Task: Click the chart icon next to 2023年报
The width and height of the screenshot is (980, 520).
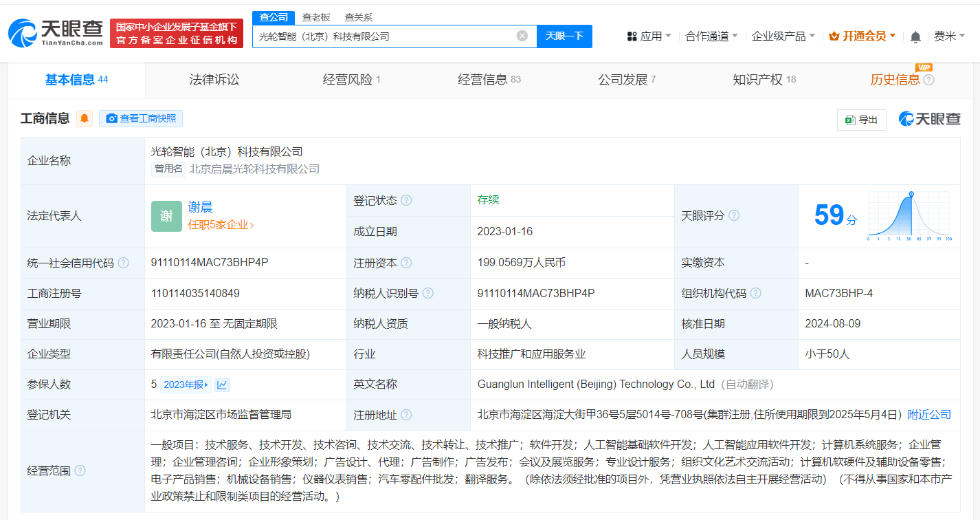Action: [x=221, y=384]
